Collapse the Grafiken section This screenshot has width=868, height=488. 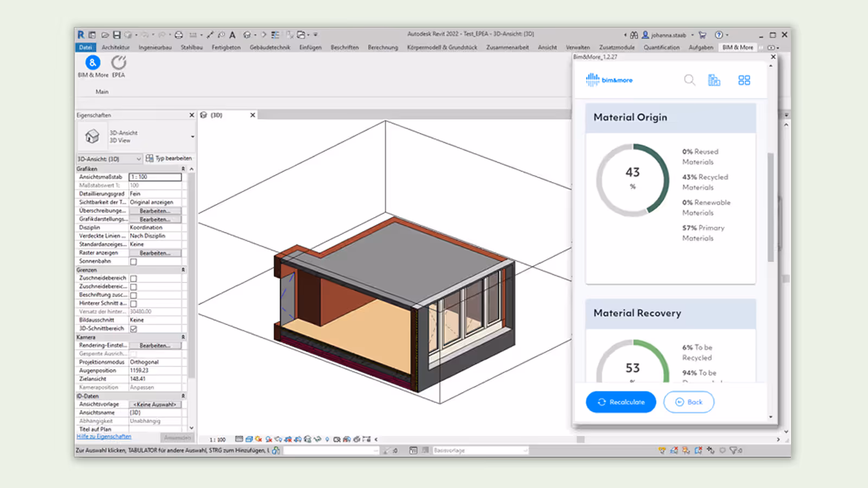(x=183, y=169)
